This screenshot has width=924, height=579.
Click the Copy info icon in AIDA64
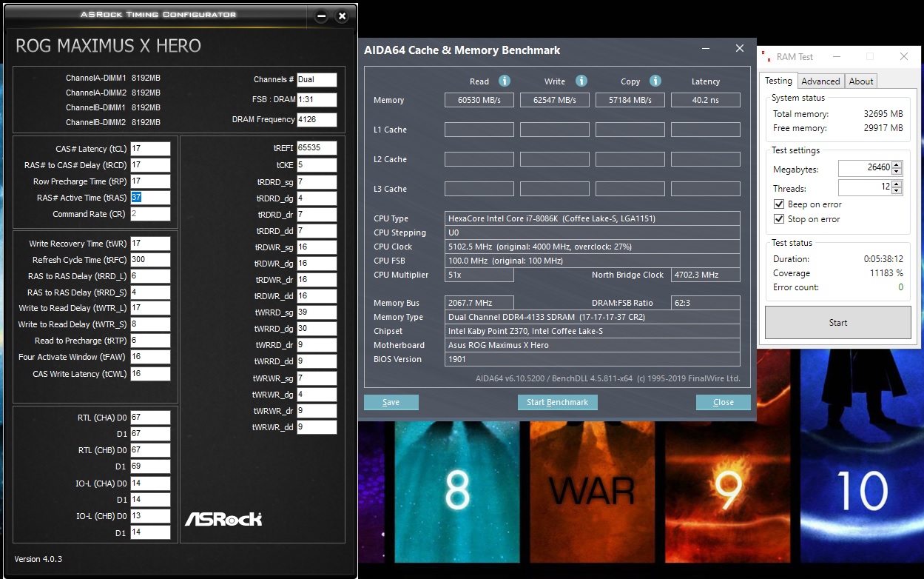click(655, 81)
